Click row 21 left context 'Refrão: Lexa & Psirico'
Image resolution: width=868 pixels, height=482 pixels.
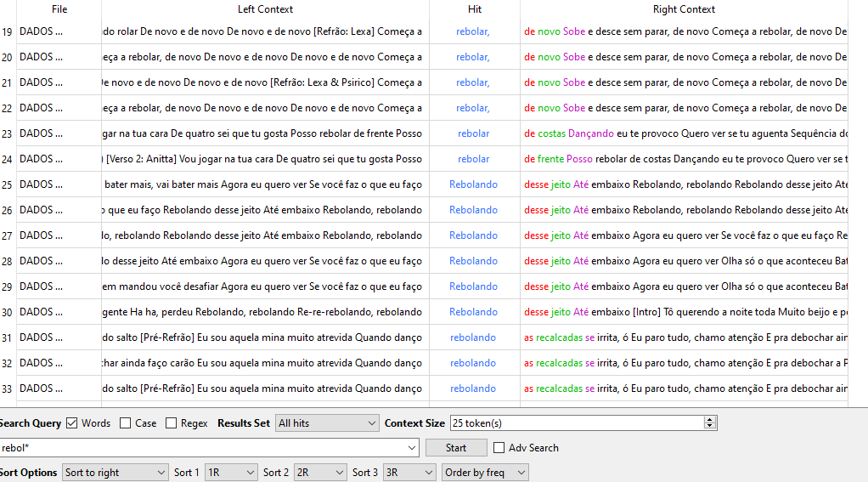(x=322, y=82)
